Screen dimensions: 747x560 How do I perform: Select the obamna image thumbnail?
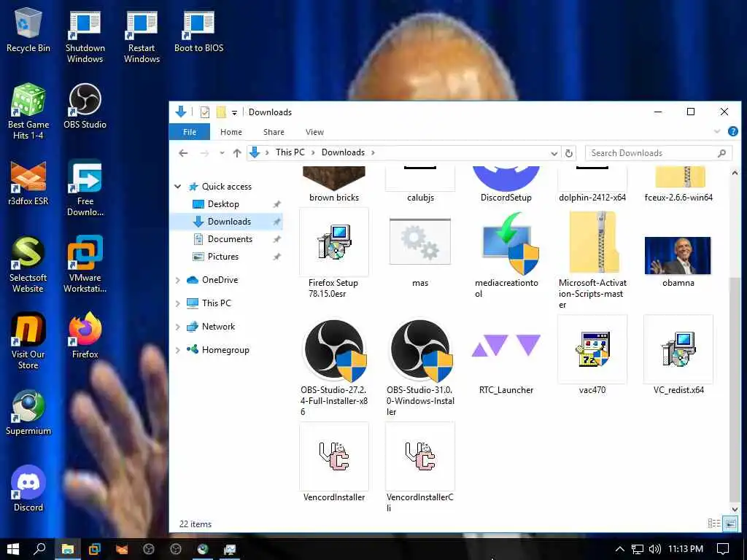click(x=678, y=261)
